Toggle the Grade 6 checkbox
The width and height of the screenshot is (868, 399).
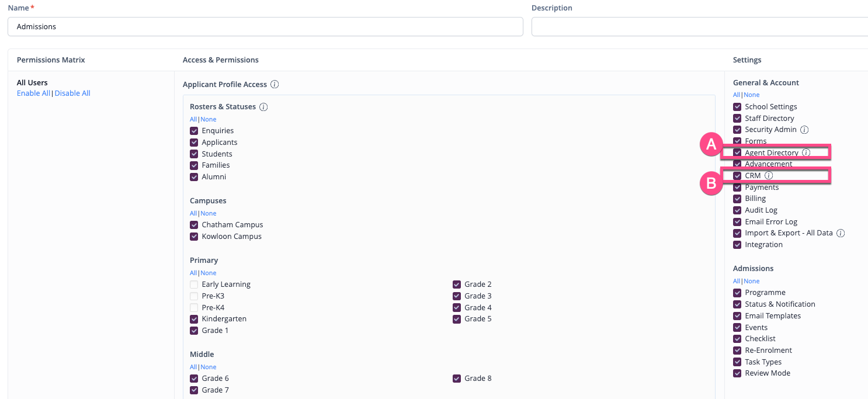(194, 379)
